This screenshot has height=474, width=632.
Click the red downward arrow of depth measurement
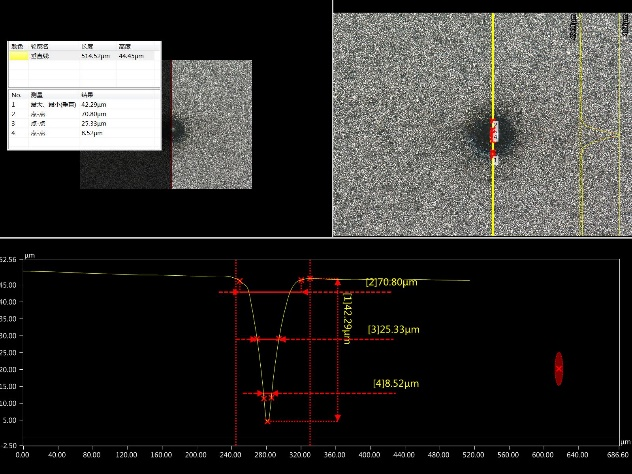pyautogui.click(x=338, y=418)
